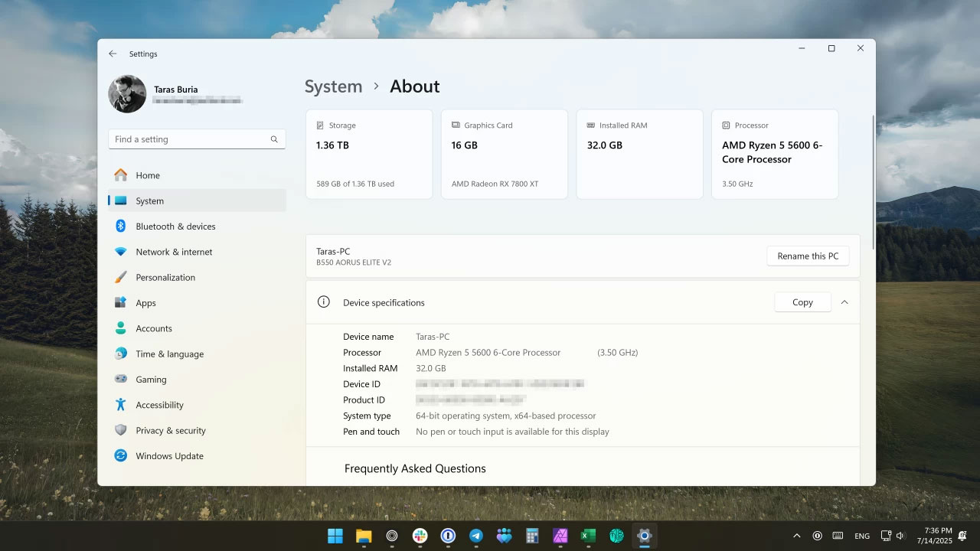Open Windows Update settings
The width and height of the screenshot is (980, 551).
click(x=169, y=455)
